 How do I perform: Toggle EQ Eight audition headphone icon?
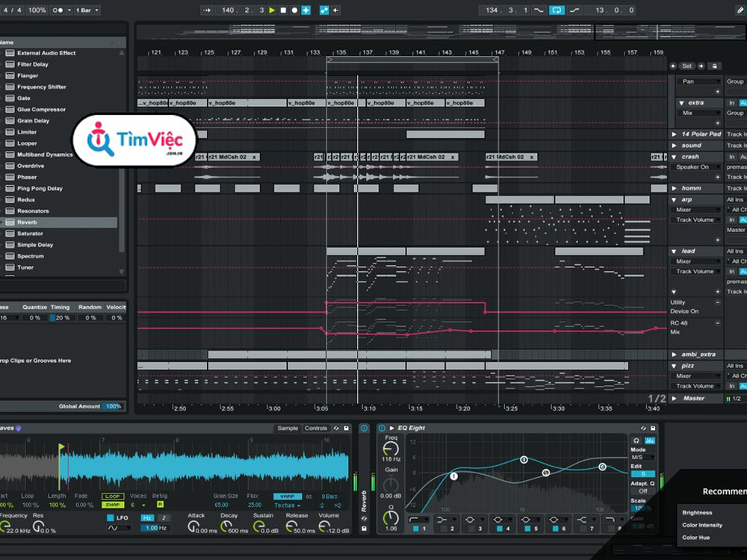tap(636, 441)
